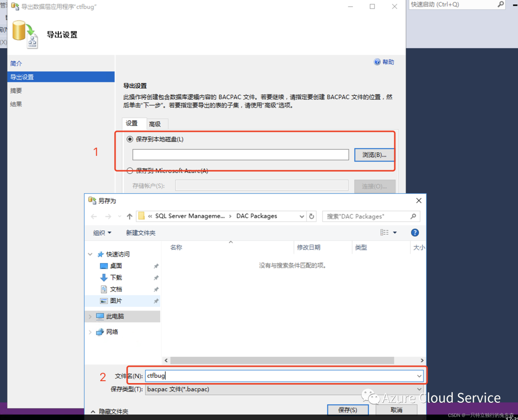The width and height of the screenshot is (518, 420).
Task: Click the up-one-level arrow in Save As
Action: pyautogui.click(x=129, y=217)
